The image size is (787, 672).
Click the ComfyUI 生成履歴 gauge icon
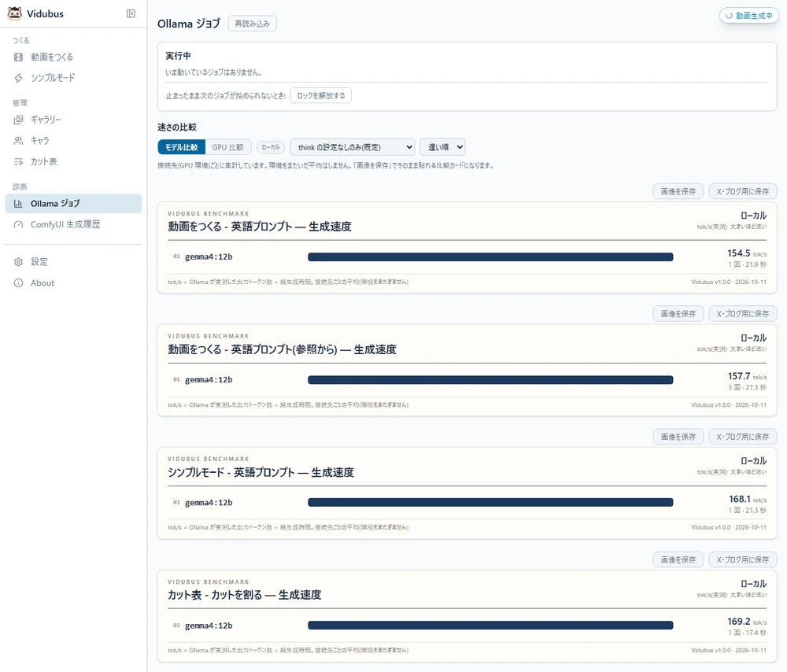[19, 224]
